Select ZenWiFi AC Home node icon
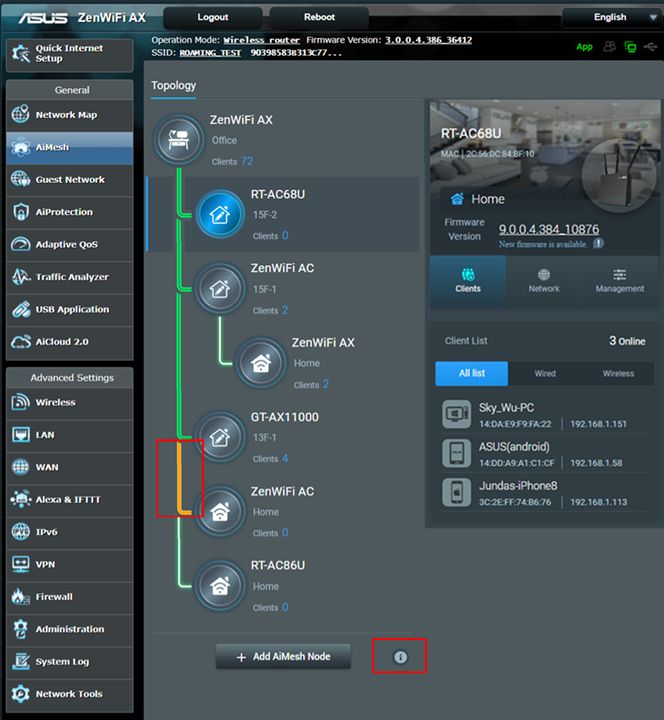The width and height of the screenshot is (664, 720). pos(220,512)
